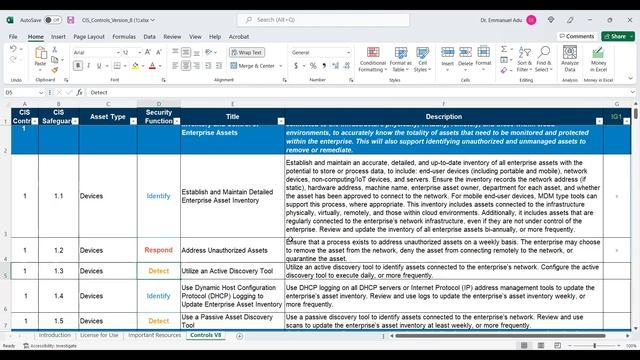The image size is (640, 360).
Task: Click the zoom slider in status bar
Action: pos(594,346)
